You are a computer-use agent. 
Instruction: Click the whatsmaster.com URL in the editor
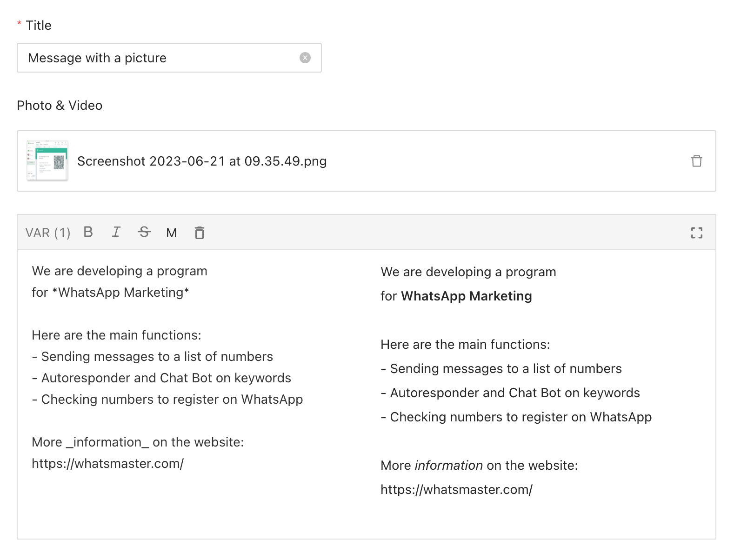pos(107,464)
